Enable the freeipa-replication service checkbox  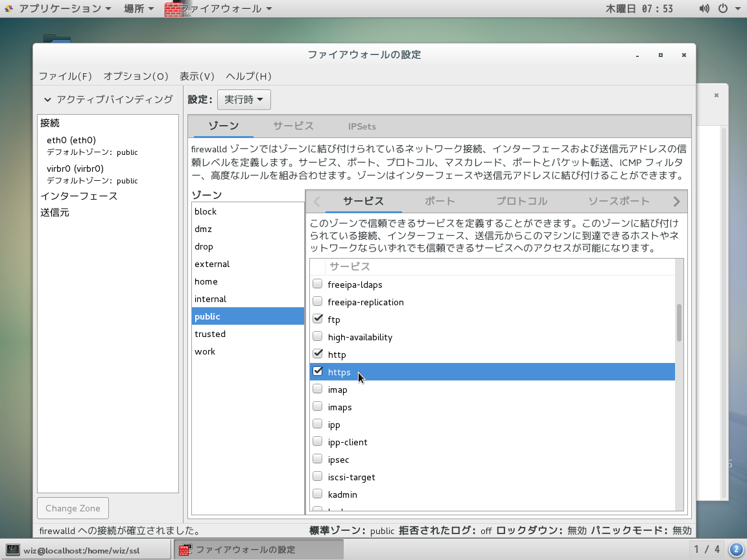[x=317, y=302]
